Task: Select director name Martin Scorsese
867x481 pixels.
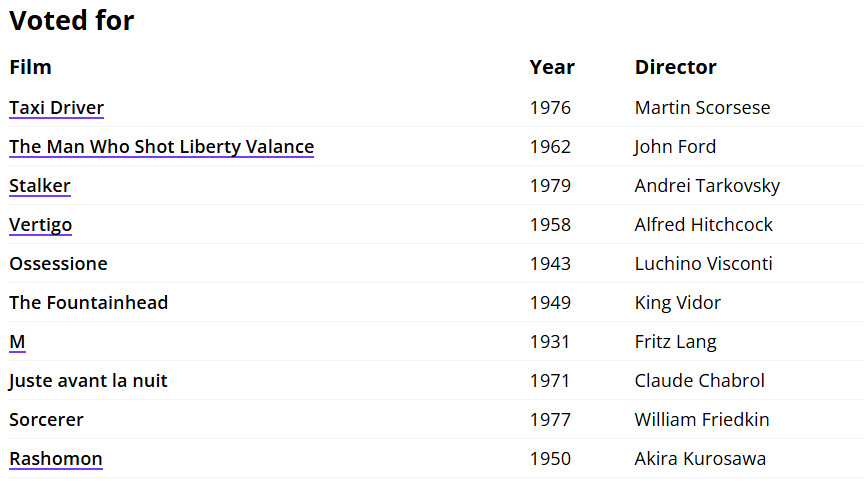Action: click(x=702, y=107)
